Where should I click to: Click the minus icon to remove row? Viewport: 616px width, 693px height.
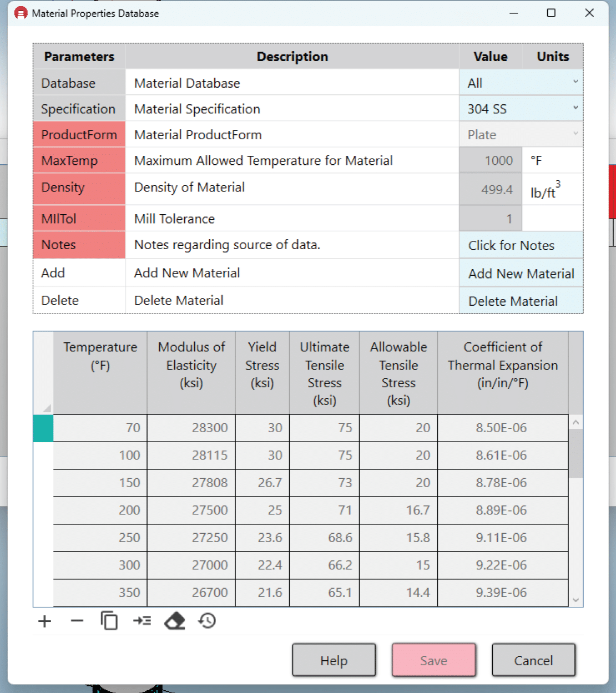[x=77, y=621]
